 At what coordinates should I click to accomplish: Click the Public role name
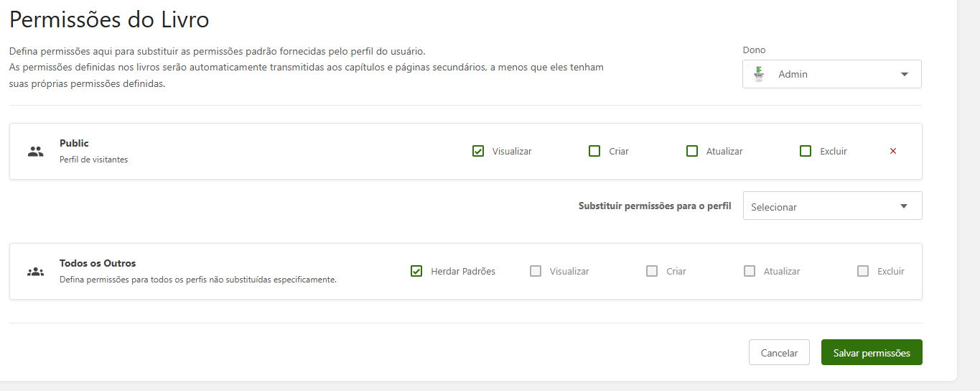click(74, 143)
